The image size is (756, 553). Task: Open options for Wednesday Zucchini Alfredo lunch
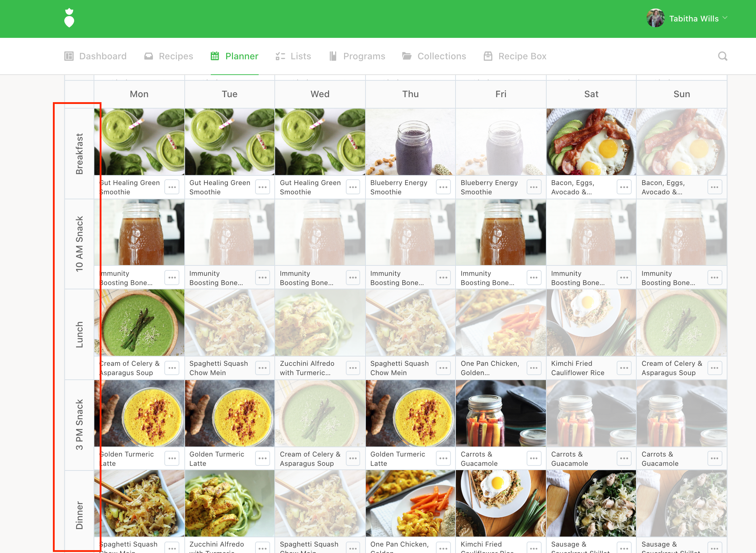coord(353,368)
